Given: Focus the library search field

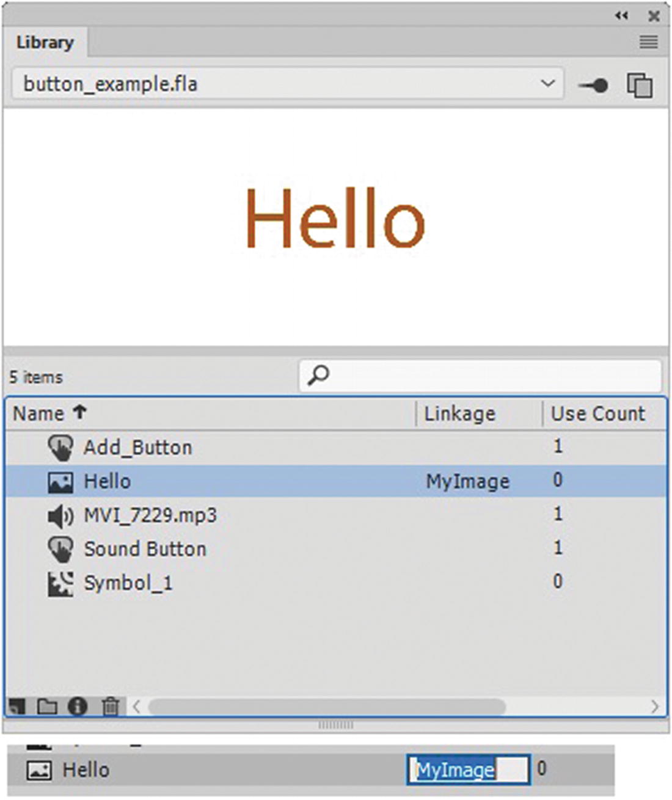Looking at the screenshot, I should coord(480,376).
